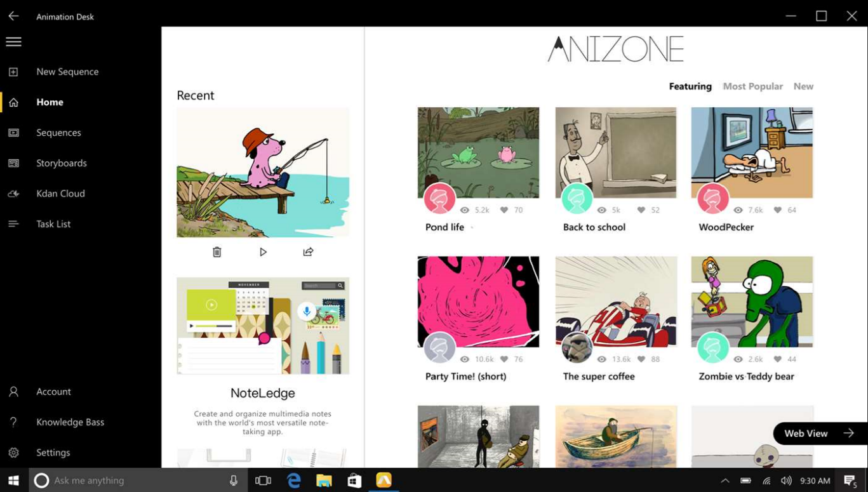This screenshot has height=492, width=868.
Task: Click the Storyboards sidebar icon
Action: pos(13,163)
